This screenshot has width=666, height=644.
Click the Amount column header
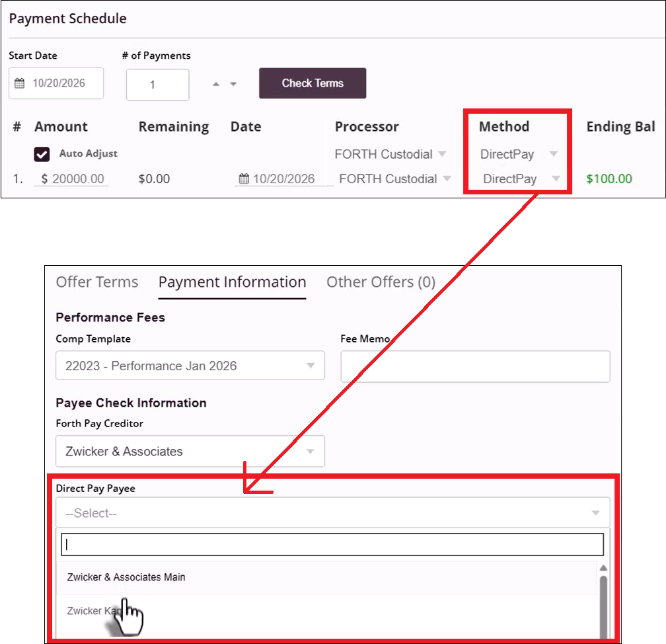click(x=61, y=127)
